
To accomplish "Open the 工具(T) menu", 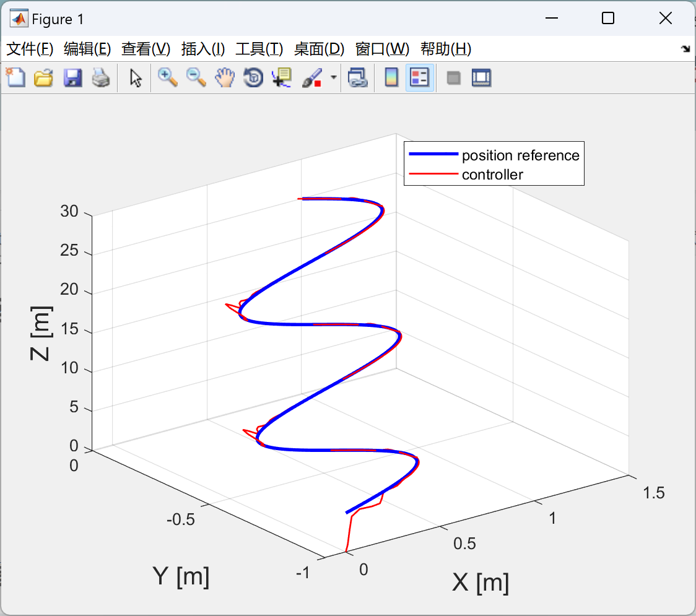I will 259,49.
